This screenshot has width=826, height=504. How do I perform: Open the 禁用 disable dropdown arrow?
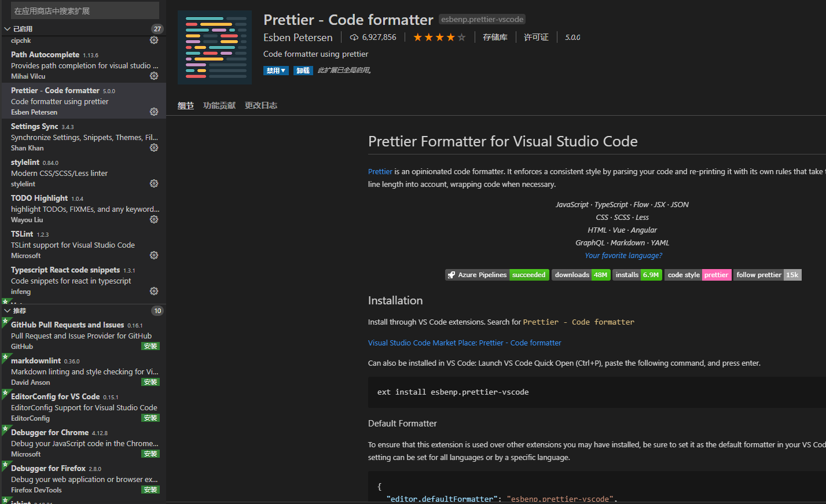(284, 70)
